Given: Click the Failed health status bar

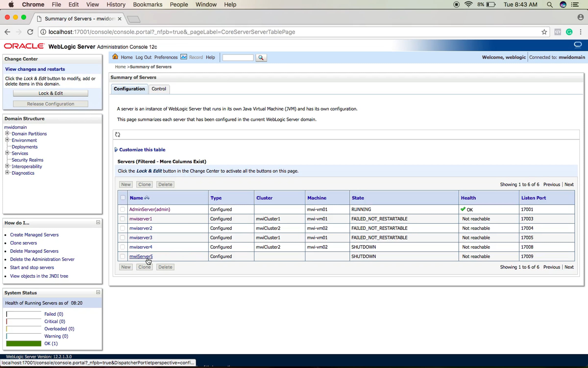Looking at the screenshot, I should pyautogui.click(x=24, y=314).
